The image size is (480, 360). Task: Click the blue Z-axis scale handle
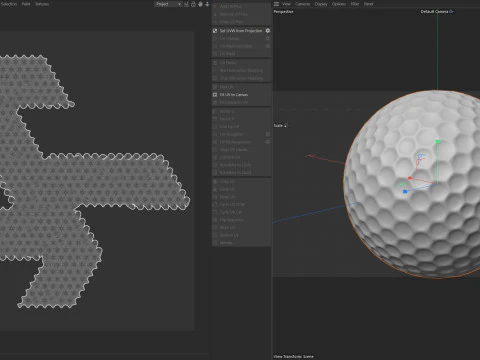[x=405, y=192]
